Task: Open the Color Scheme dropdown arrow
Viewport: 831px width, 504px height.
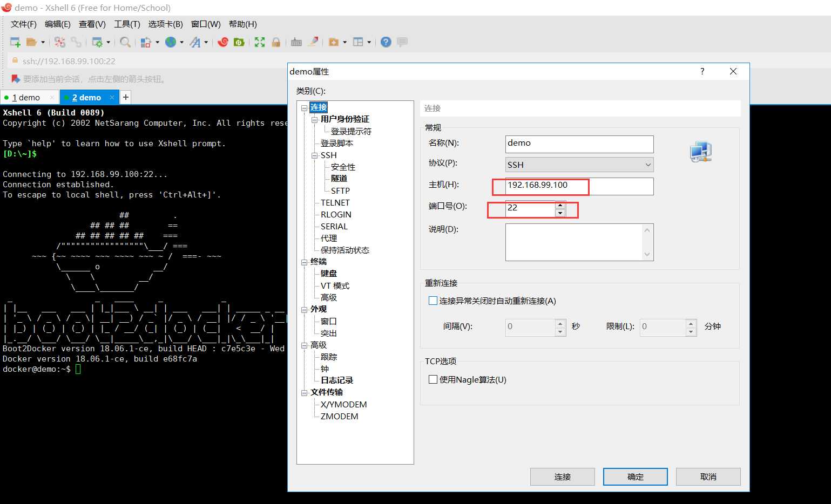Action: [157, 42]
